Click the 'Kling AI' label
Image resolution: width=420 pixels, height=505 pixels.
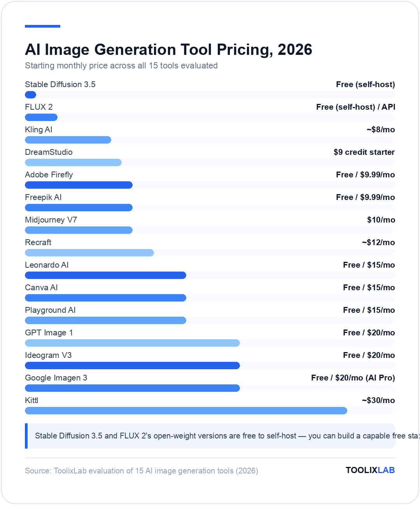pyautogui.click(x=38, y=130)
